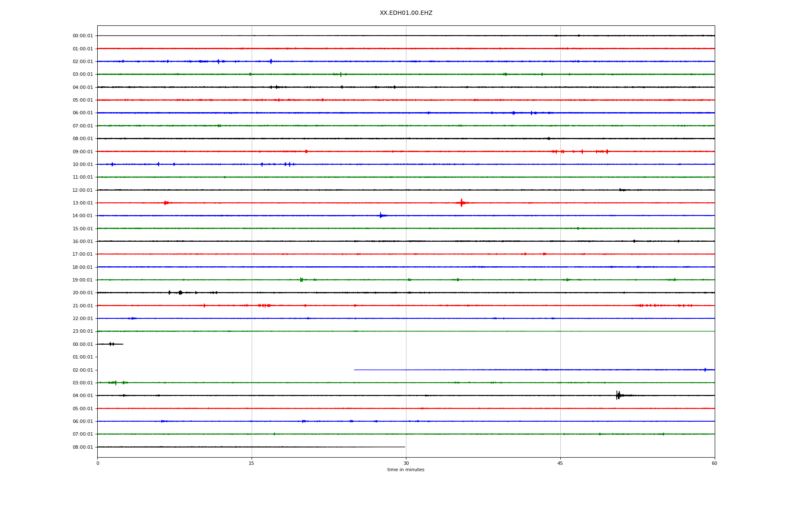812x508 pixels.
Task: Click the green spike near minute 20 on 19:00:01 trace
Action: (x=301, y=280)
